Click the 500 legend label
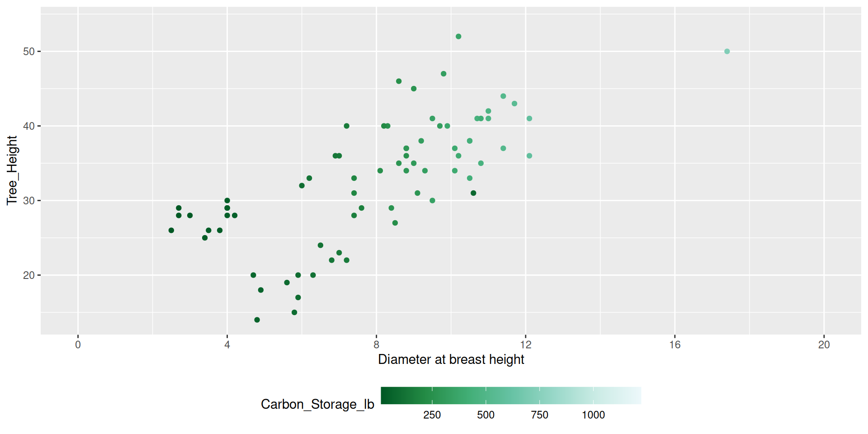 point(486,415)
